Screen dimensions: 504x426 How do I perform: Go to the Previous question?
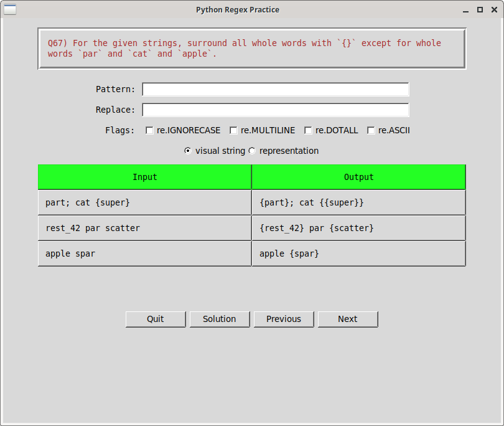click(284, 319)
